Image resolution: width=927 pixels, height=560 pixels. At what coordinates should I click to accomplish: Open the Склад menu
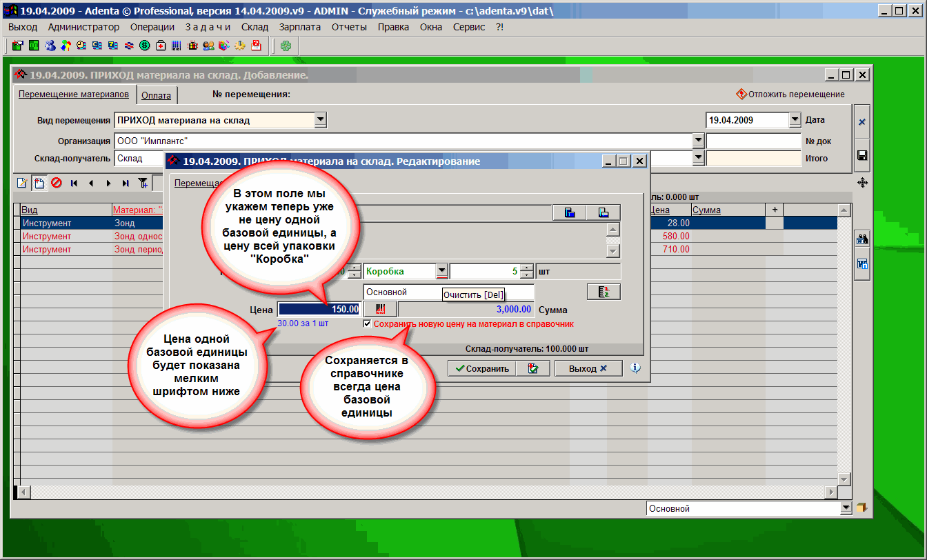click(255, 27)
